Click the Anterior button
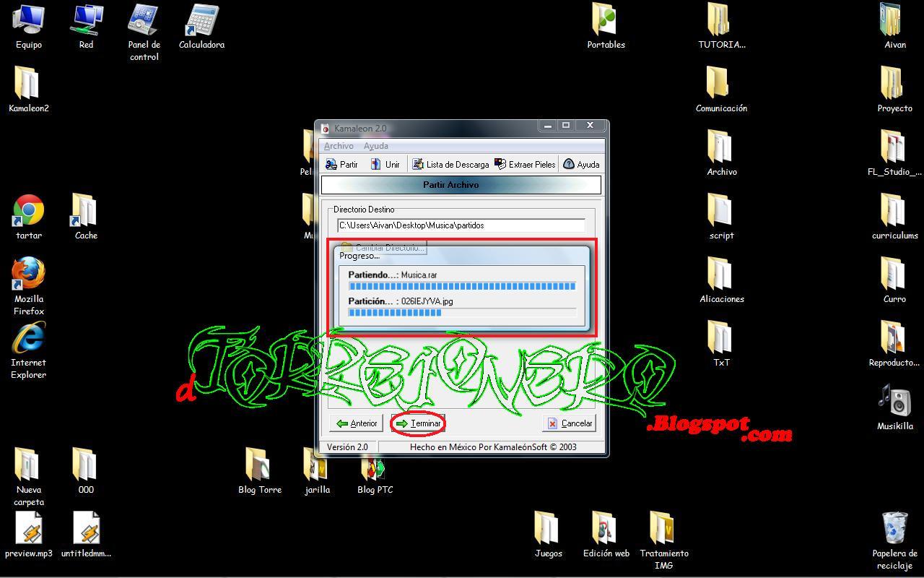Viewport: 924px width, 578px height. (x=357, y=423)
